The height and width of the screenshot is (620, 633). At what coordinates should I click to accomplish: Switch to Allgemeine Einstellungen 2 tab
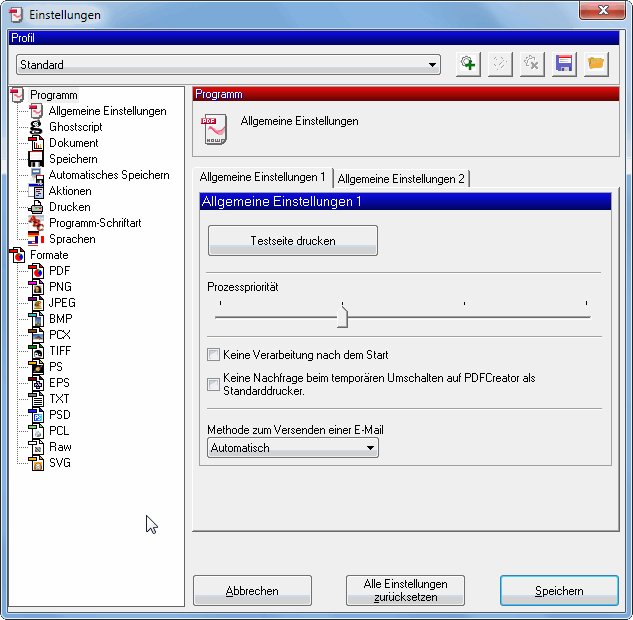pyautogui.click(x=401, y=179)
